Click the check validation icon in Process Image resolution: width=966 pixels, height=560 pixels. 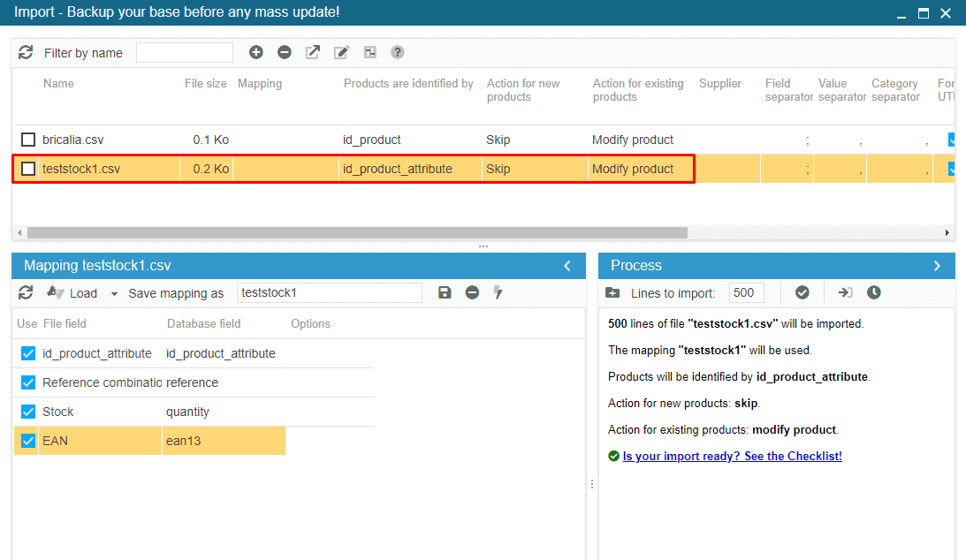[802, 292]
